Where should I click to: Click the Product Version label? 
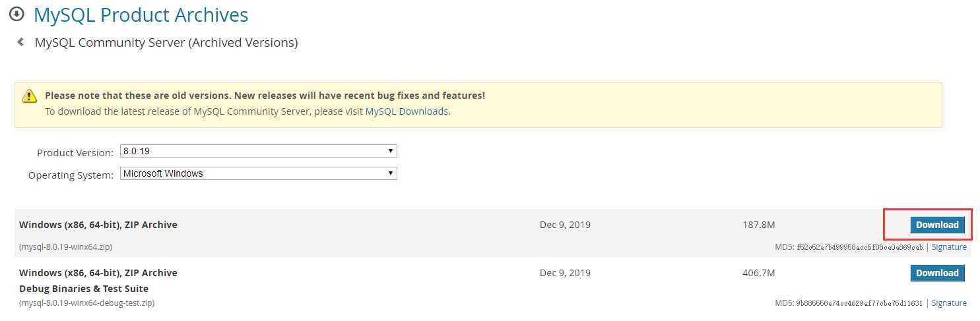coord(75,153)
